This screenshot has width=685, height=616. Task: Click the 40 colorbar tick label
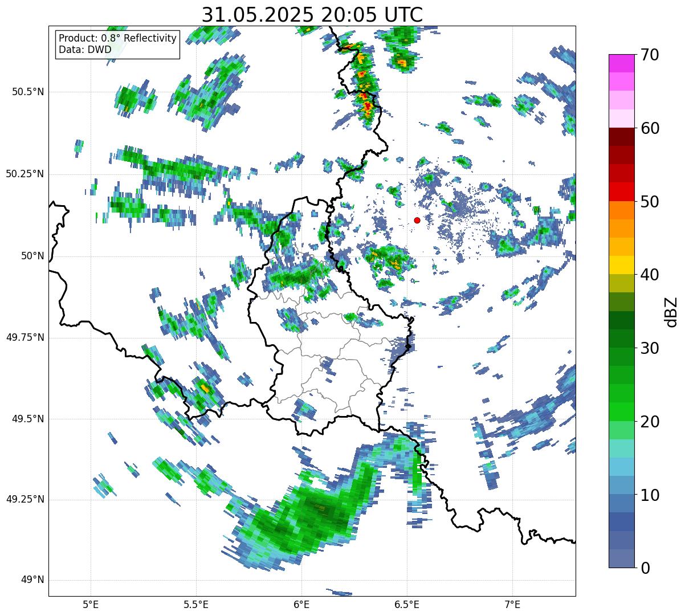click(x=649, y=275)
